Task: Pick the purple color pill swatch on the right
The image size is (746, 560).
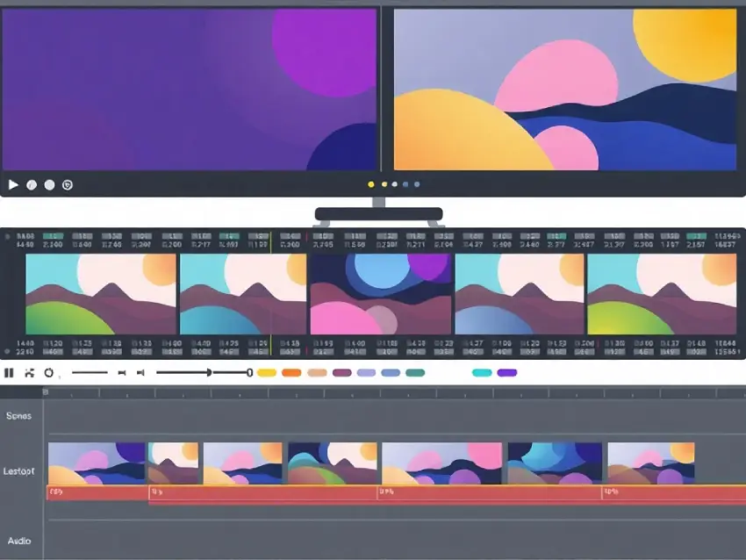Action: [x=507, y=373]
